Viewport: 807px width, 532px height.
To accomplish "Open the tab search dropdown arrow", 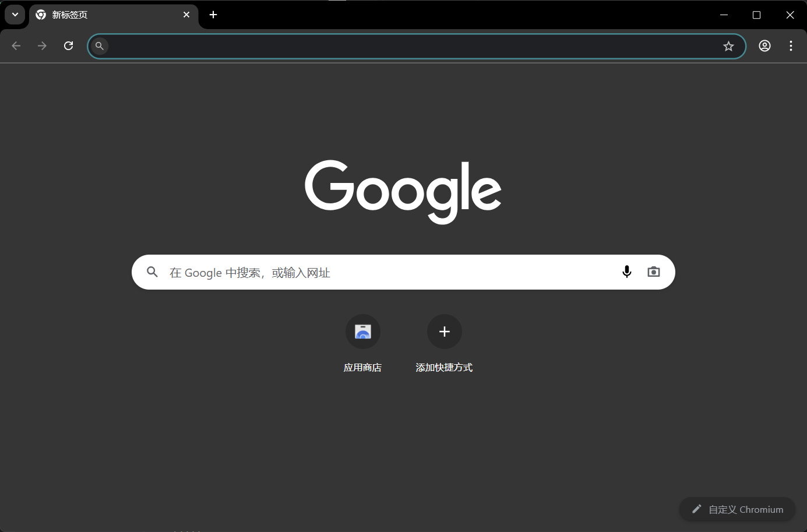I will click(x=15, y=15).
